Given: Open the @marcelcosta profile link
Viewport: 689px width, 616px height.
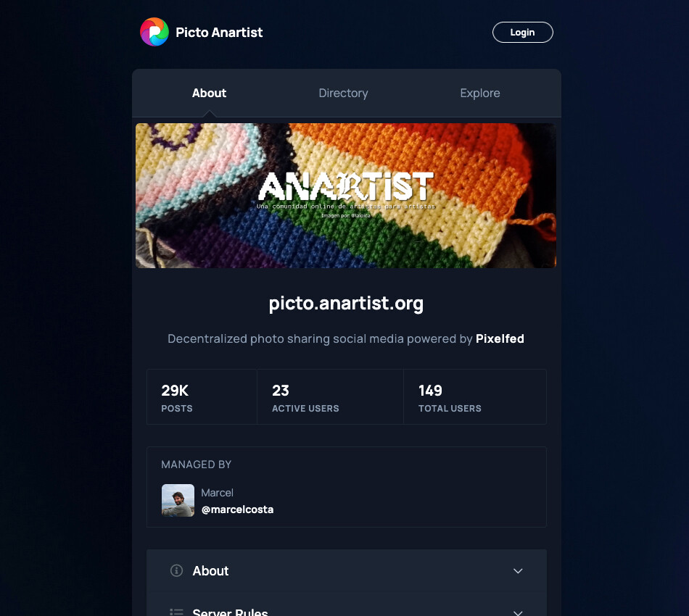Looking at the screenshot, I should click(237, 509).
